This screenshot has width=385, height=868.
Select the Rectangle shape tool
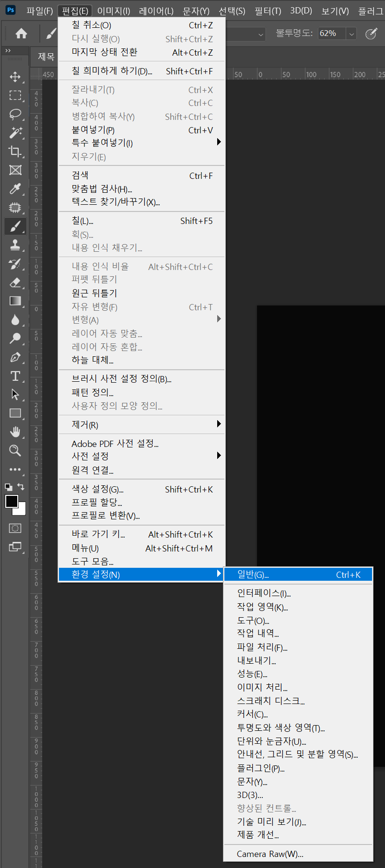click(15, 413)
